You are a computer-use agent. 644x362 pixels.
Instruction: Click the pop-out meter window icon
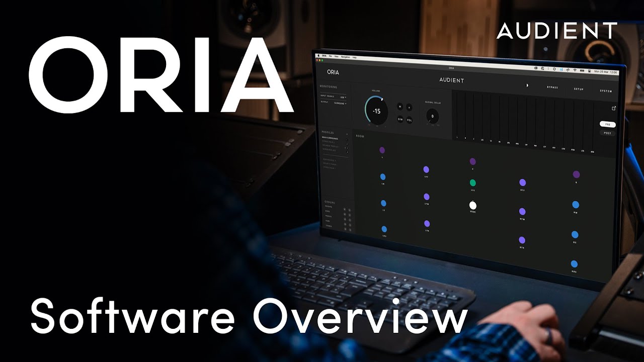(614, 108)
